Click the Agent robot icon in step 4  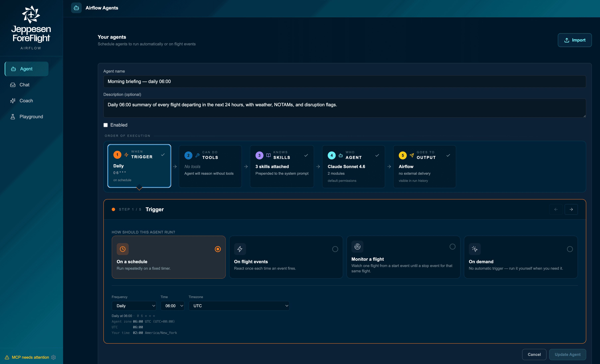click(x=341, y=155)
